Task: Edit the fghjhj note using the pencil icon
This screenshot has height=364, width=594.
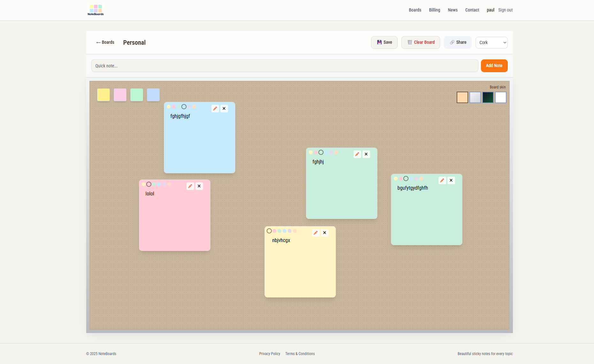Action: tap(357, 154)
